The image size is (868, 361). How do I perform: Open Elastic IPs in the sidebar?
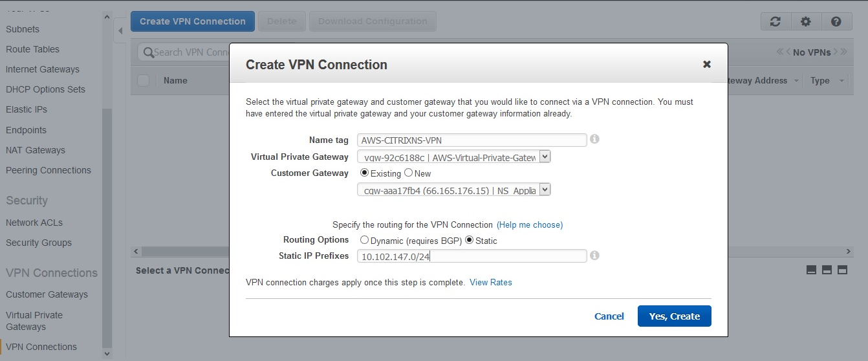pyautogui.click(x=27, y=109)
